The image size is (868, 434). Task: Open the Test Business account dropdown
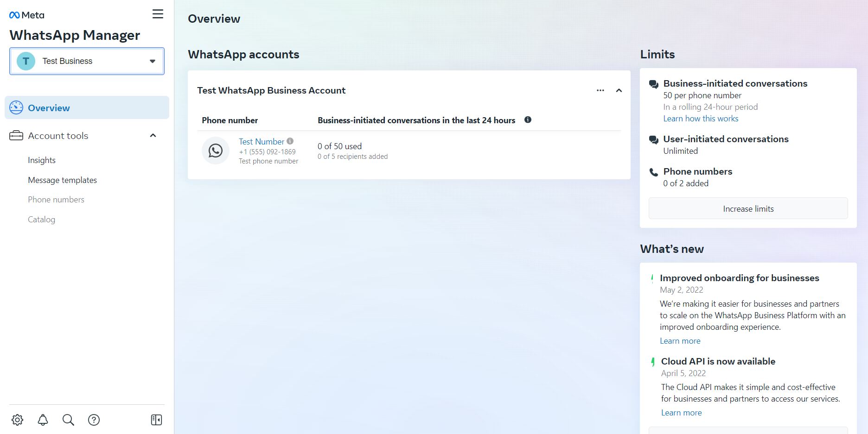[x=87, y=61]
